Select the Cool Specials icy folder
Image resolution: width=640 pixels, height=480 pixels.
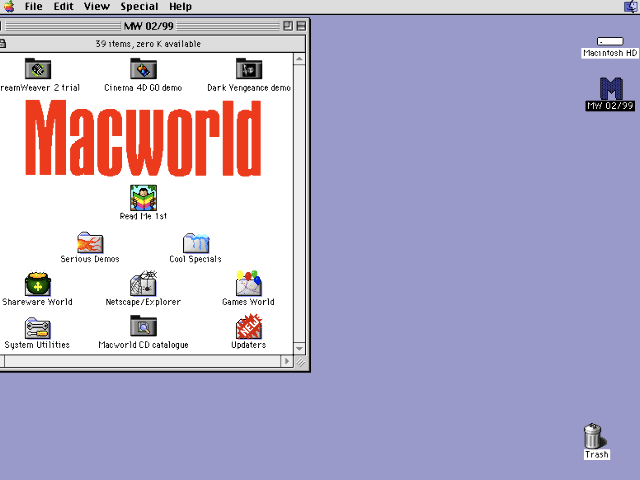coord(196,242)
